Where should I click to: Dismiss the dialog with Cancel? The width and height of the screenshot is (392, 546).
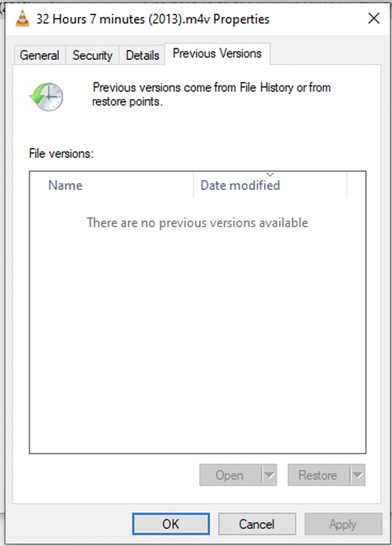tap(257, 524)
